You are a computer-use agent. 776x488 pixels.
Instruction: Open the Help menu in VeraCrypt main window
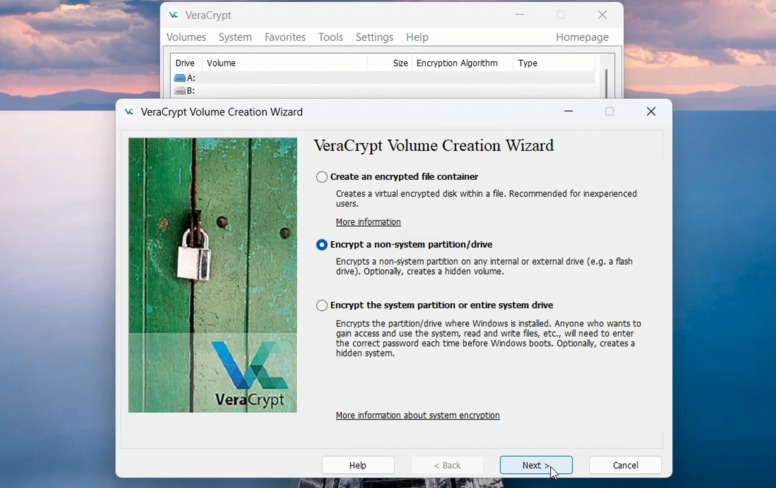[417, 37]
